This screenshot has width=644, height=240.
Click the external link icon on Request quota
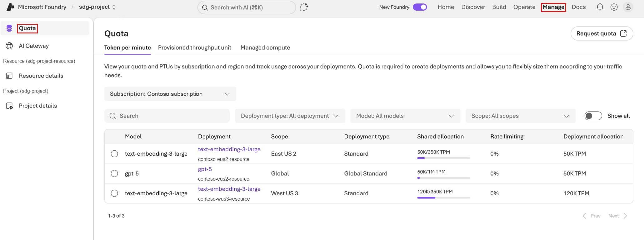[x=623, y=33]
